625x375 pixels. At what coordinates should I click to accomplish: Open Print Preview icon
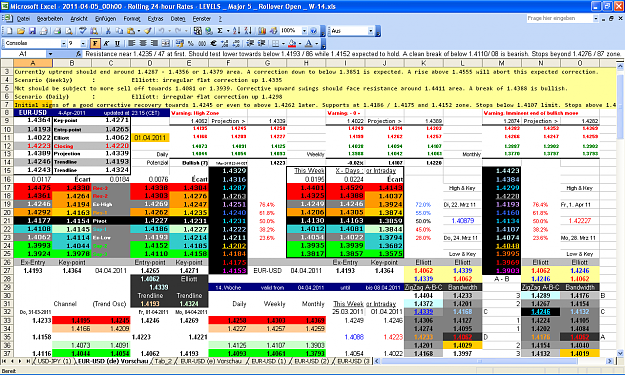(x=69, y=31)
